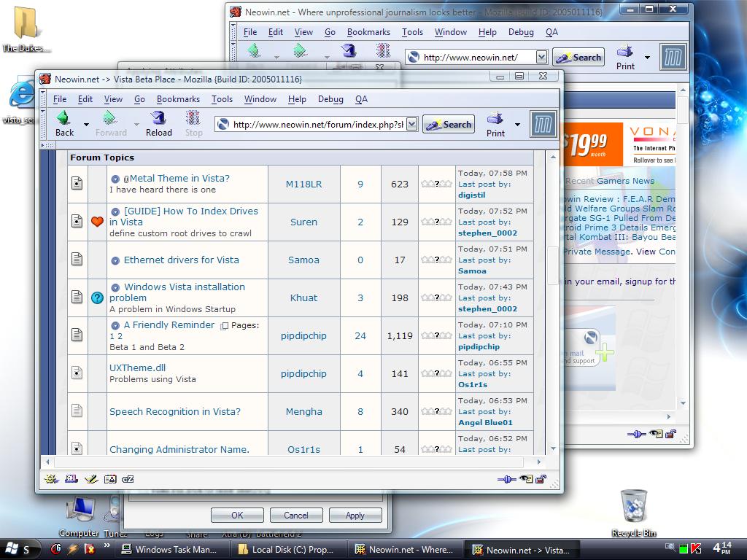
Task: Open Address Book from the forum window status bar
Action: pos(109,479)
